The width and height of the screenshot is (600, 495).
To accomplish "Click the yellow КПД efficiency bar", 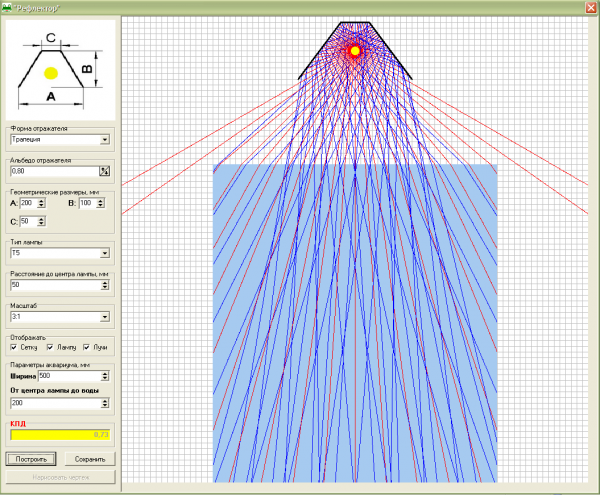I will [x=60, y=435].
